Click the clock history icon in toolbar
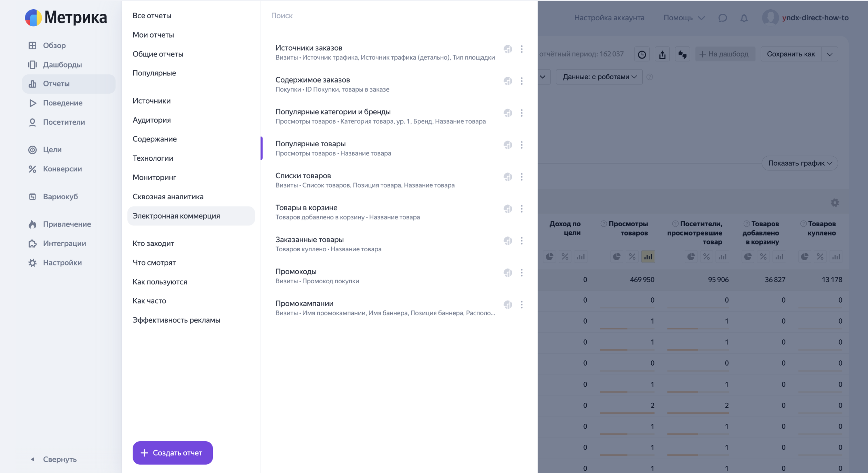Image resolution: width=868 pixels, height=473 pixels. click(x=642, y=54)
